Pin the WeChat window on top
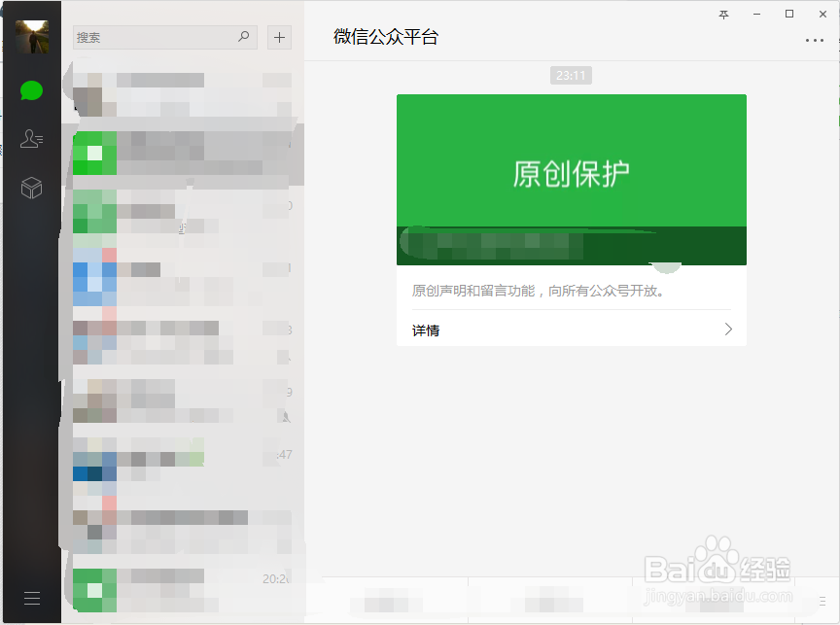 (723, 15)
